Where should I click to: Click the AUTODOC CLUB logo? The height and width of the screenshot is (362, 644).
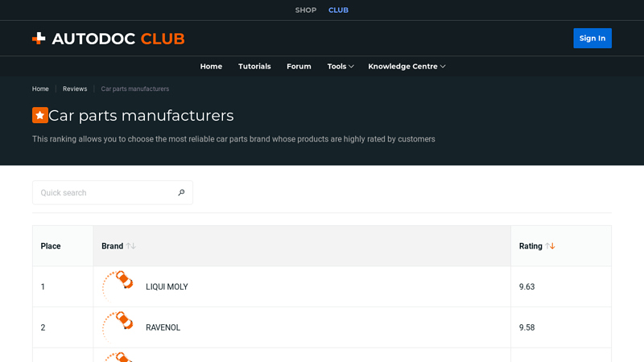(109, 39)
